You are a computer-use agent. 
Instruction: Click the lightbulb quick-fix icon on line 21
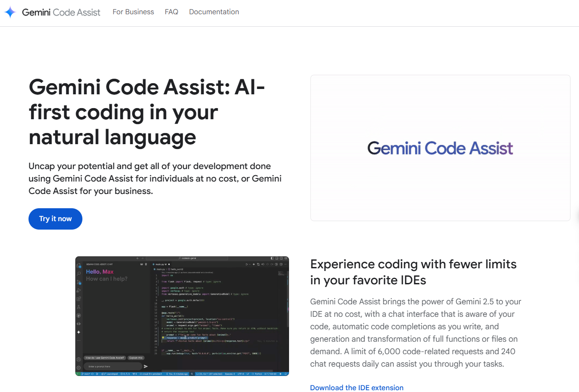pyautogui.click(x=163, y=338)
